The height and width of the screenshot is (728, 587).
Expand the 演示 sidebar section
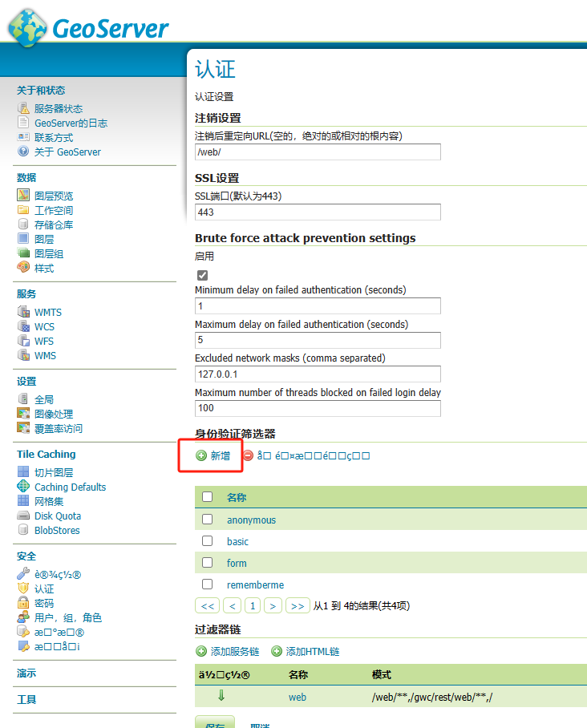[26, 673]
